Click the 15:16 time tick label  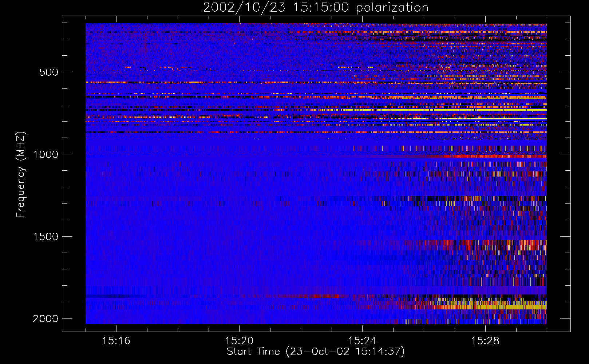tap(116, 341)
